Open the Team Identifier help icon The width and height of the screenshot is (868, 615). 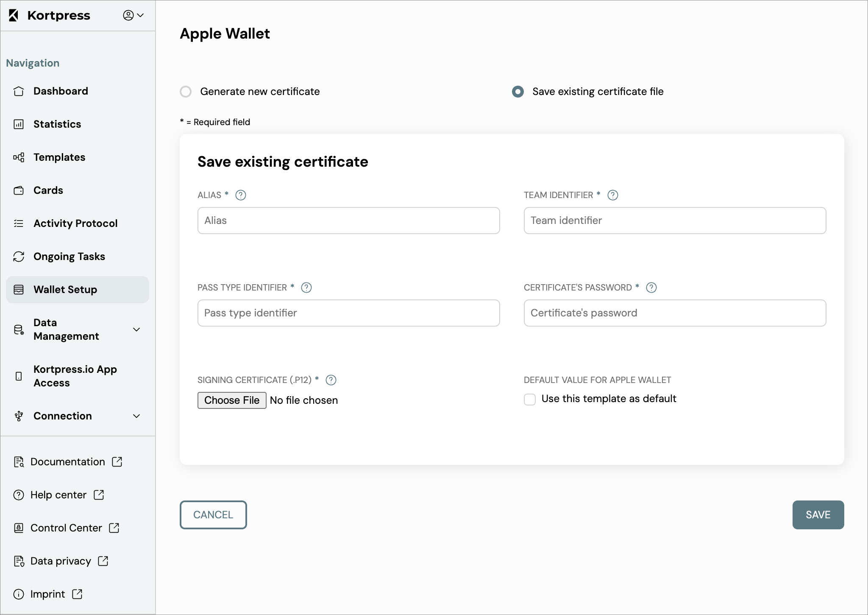coord(613,195)
